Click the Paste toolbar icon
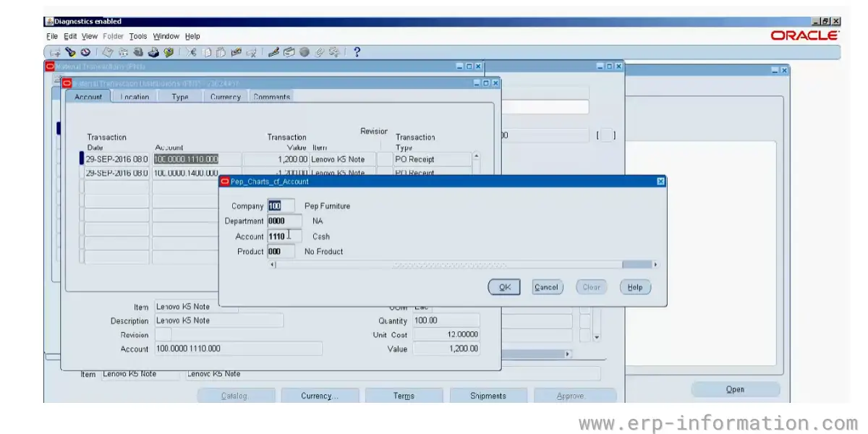The width and height of the screenshot is (868, 434). (x=221, y=52)
